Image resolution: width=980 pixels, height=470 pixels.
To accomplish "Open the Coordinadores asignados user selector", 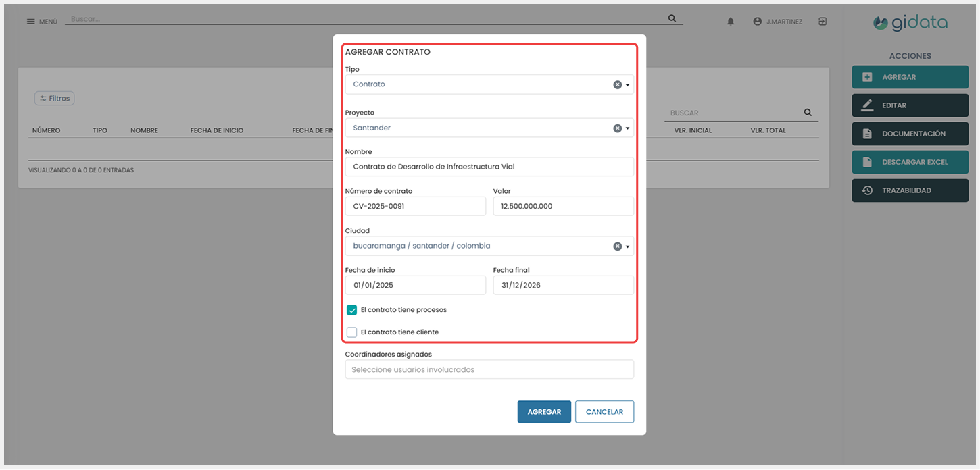I will pyautogui.click(x=489, y=369).
